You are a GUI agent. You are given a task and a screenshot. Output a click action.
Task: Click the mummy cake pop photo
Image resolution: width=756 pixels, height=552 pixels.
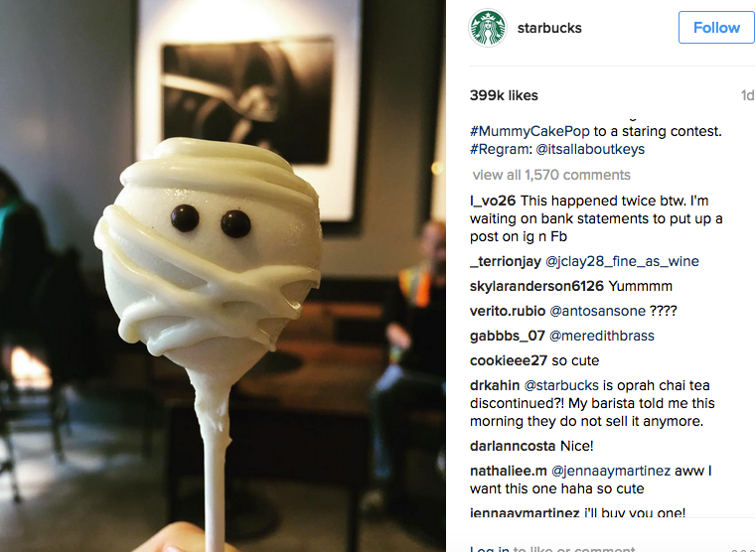(223, 276)
